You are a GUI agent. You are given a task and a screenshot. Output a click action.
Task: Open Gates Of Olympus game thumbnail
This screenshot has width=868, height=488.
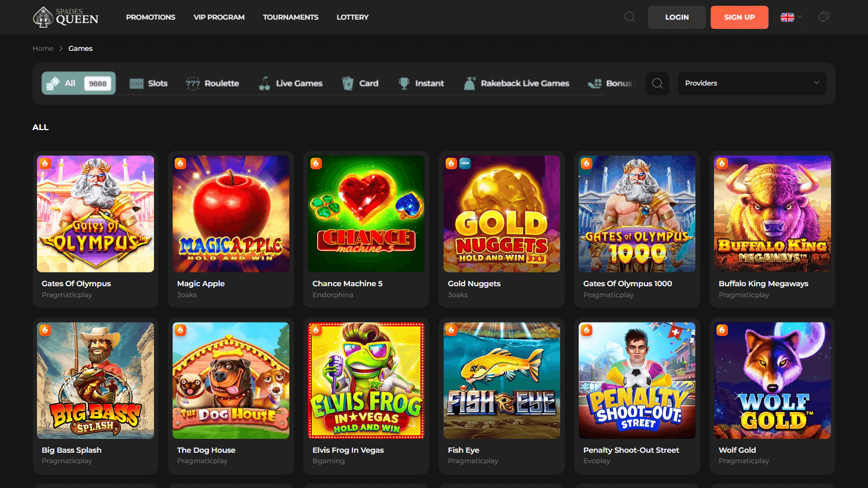95,214
